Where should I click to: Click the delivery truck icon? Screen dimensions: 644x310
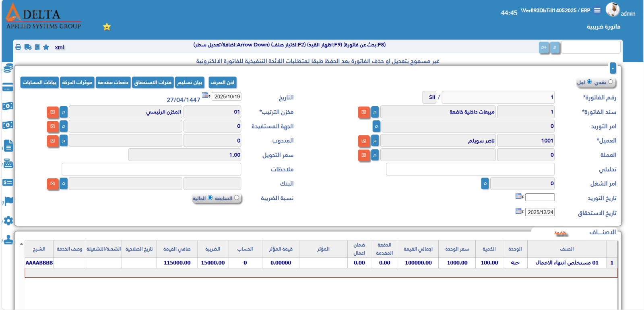coord(28,47)
